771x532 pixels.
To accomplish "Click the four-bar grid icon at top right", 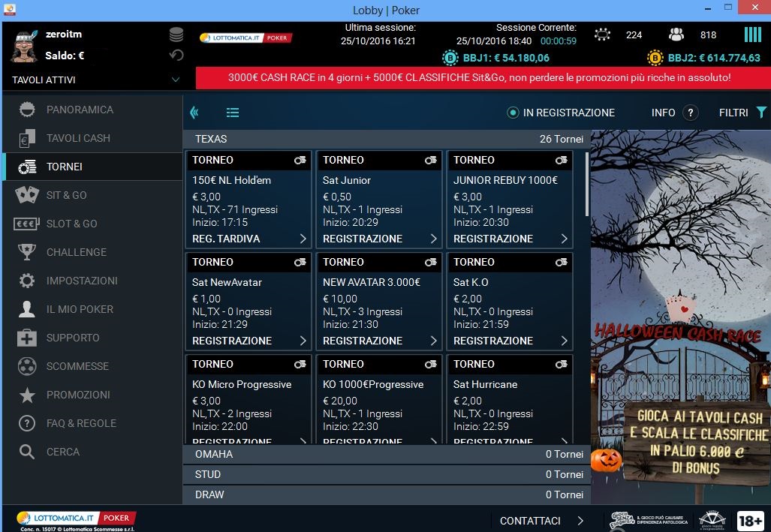I will point(753,35).
